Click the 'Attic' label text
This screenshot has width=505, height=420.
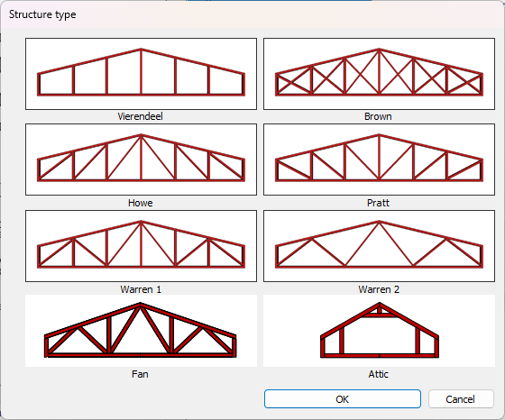[x=379, y=374]
